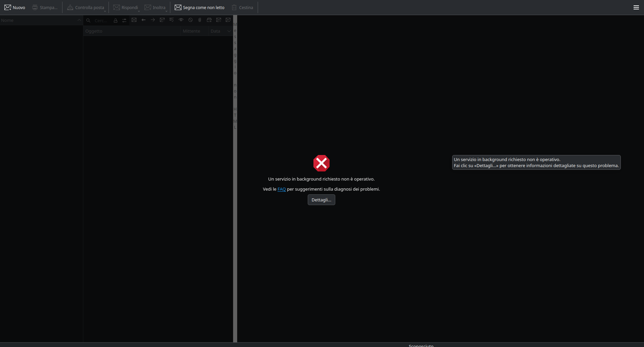Filter messages with attachments paperclip icon
Viewport: 644px width, 347px height.
click(x=200, y=20)
